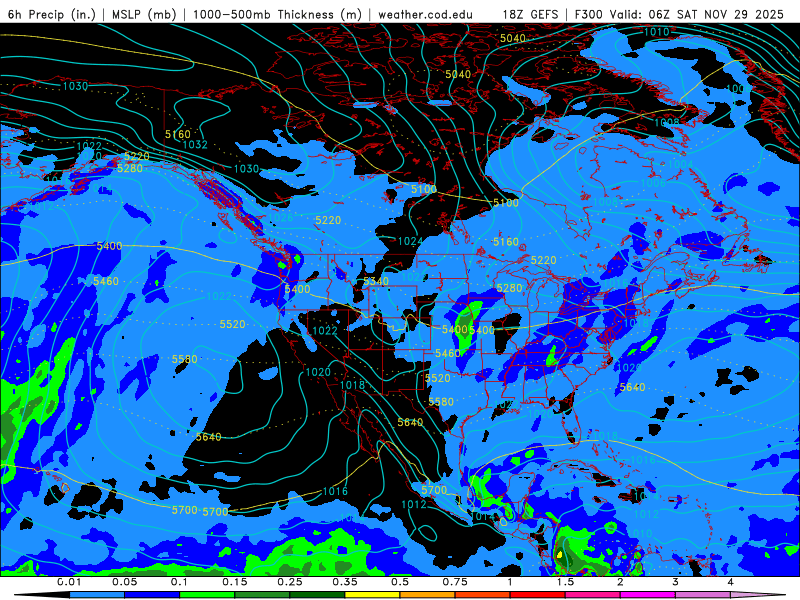The width and height of the screenshot is (800, 600).
Task: Click the '0.15' legend value
Action: click(235, 582)
